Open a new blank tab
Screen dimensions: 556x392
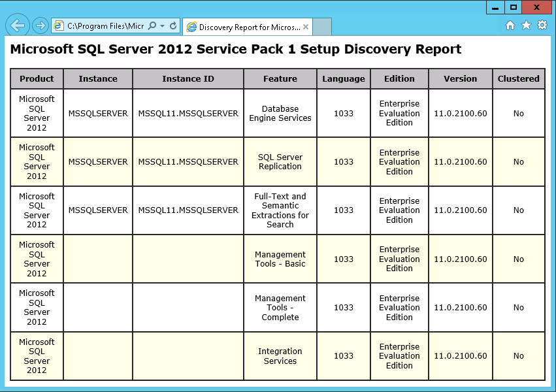click(x=322, y=27)
